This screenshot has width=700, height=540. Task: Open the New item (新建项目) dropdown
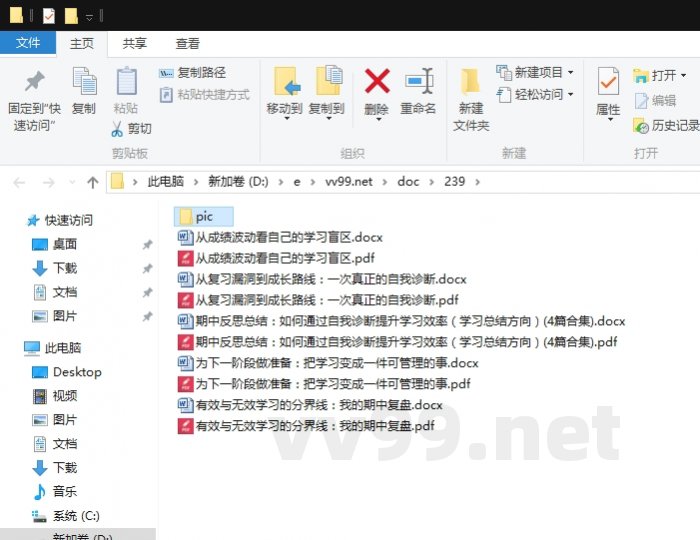tap(535, 72)
